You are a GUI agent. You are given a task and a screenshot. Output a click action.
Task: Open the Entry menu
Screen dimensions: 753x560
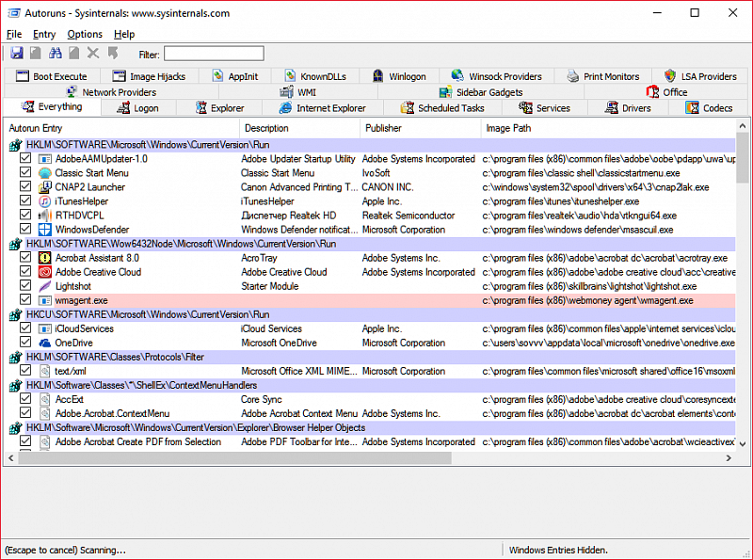[44, 34]
